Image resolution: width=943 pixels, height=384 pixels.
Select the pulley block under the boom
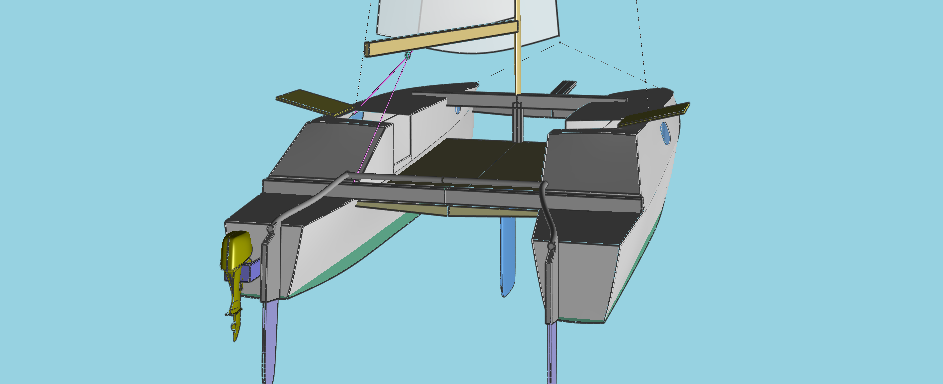[x=407, y=56]
